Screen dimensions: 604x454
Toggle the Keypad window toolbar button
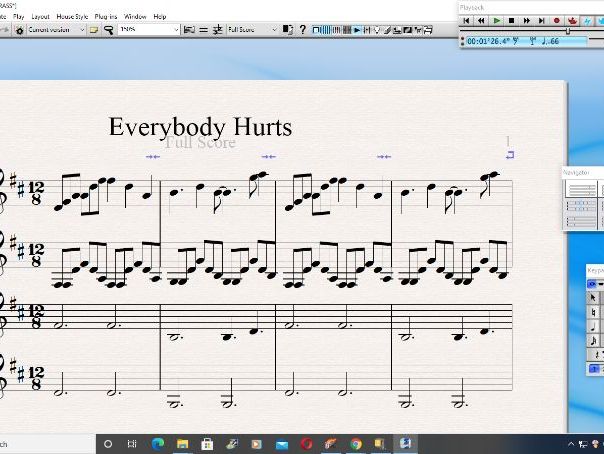click(x=326, y=30)
